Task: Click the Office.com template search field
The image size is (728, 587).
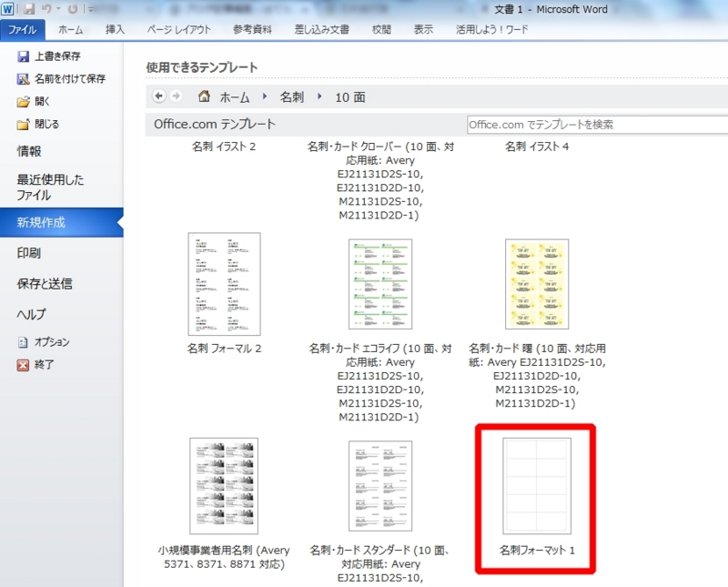Action: 597,125
